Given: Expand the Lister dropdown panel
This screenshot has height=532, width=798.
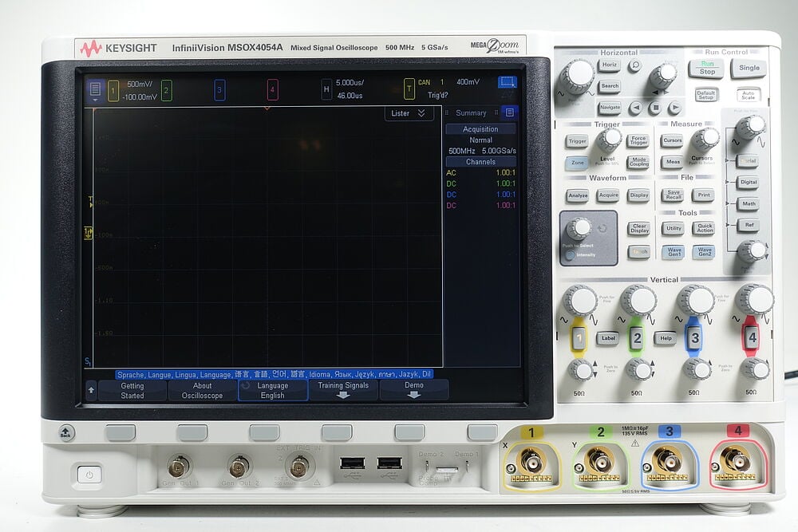Looking at the screenshot, I should point(410,113).
